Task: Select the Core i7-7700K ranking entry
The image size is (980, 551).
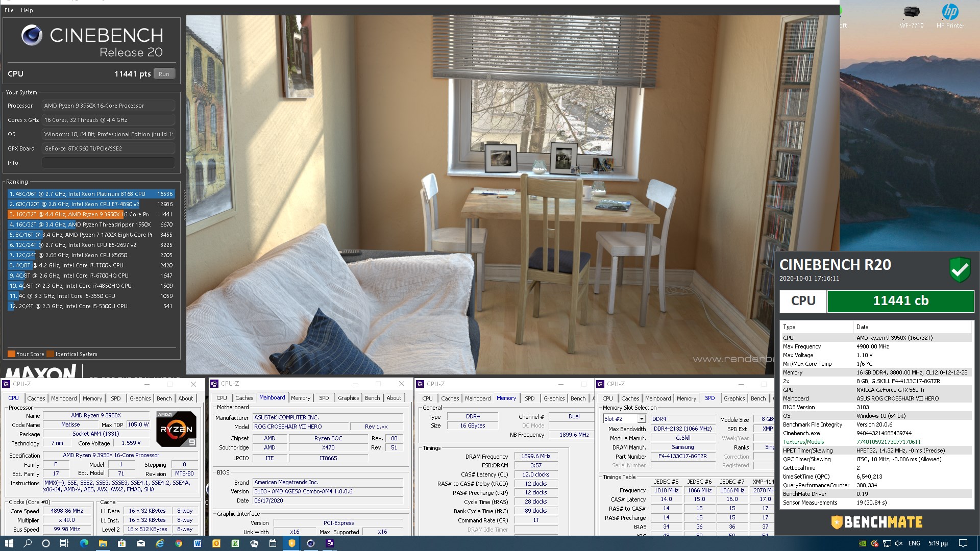Action: coord(91,265)
